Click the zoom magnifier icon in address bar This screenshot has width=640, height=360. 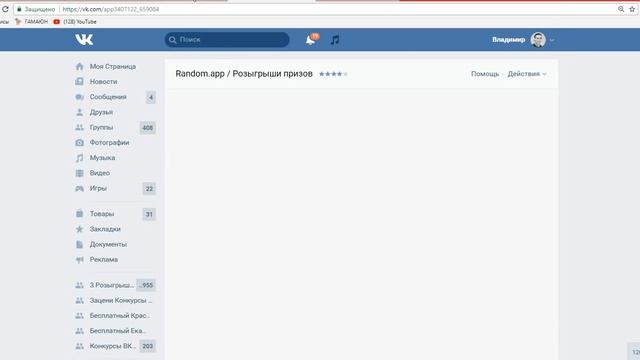621,9
